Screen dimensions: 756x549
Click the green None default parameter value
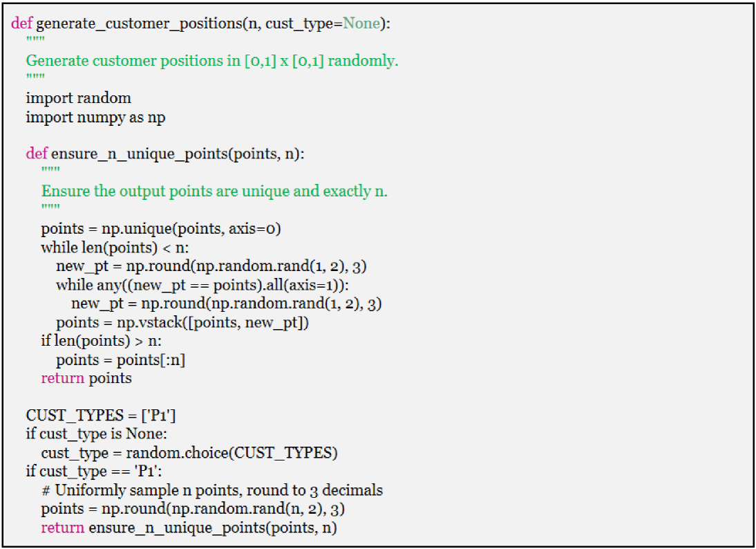(361, 23)
